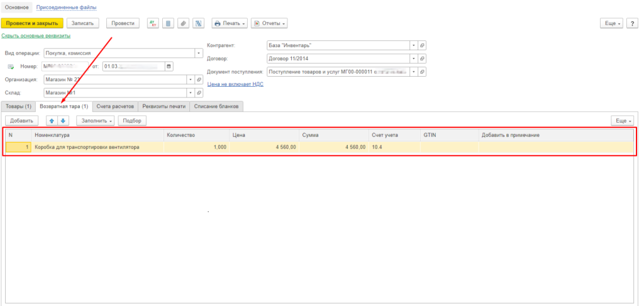Click the Провести и закрыть button

click(x=32, y=23)
